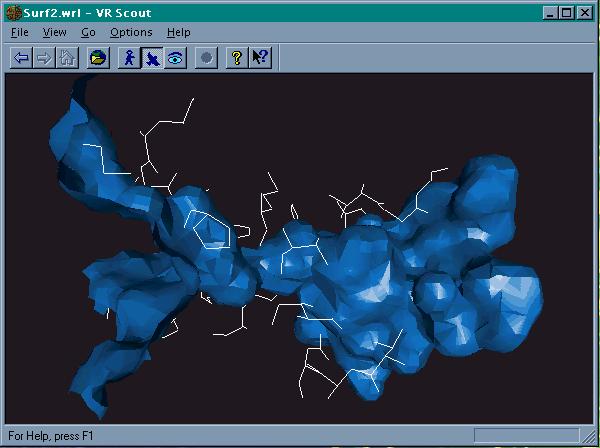This screenshot has height=448, width=600.
Task: Open the File menu
Action: 20,33
